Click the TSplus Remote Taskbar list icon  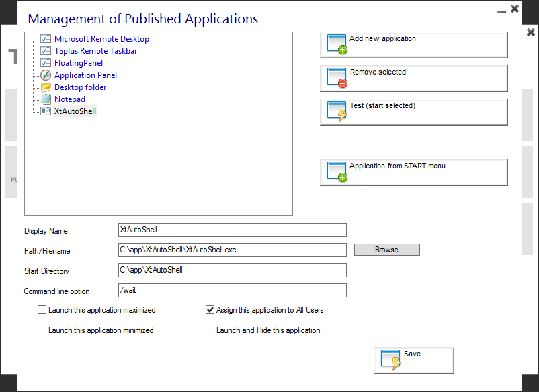[46, 51]
